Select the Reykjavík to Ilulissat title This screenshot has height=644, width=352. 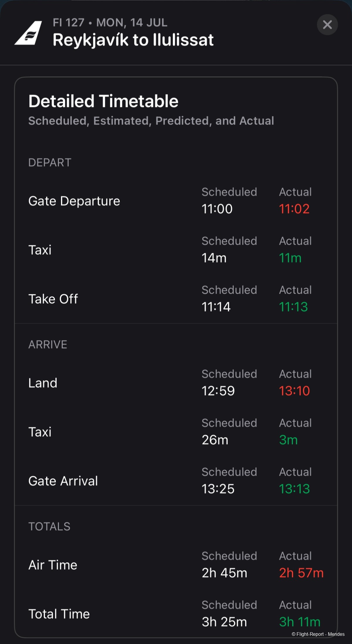133,40
